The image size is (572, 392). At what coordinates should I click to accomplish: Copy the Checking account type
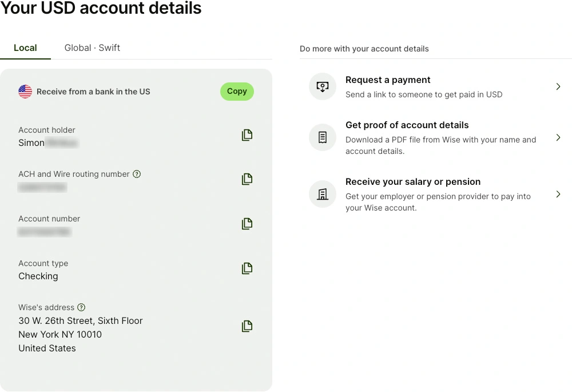point(247,268)
